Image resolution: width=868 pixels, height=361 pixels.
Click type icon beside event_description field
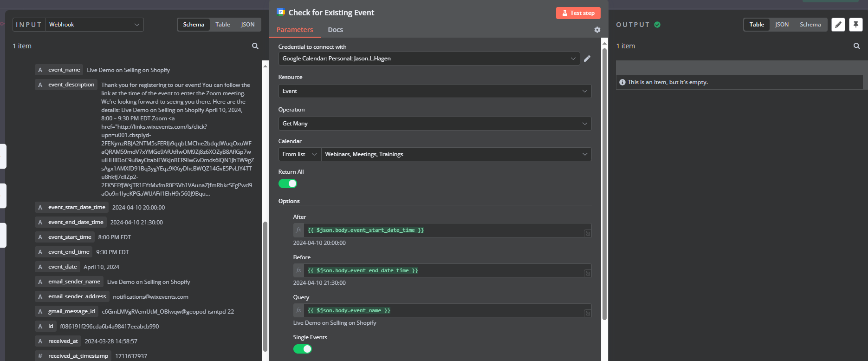(40, 85)
